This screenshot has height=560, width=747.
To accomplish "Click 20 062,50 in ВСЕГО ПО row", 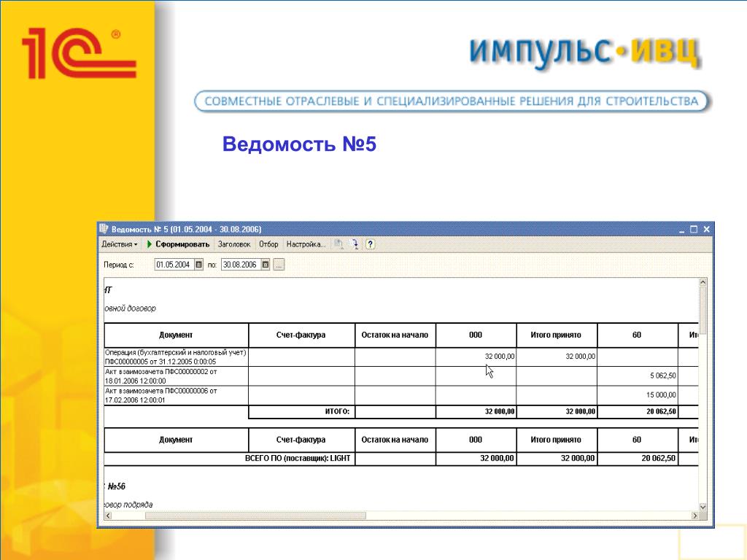I will coord(638,459).
